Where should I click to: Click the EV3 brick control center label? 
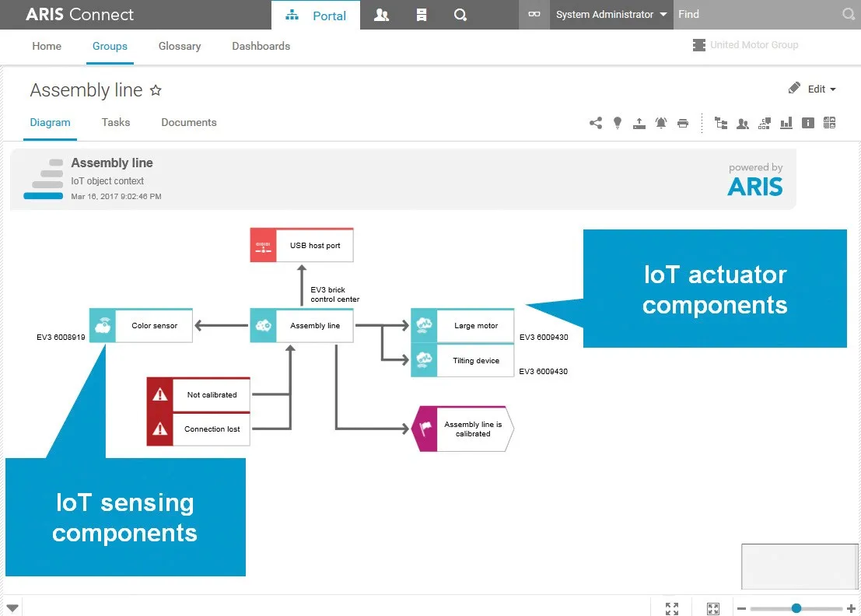pyautogui.click(x=335, y=294)
